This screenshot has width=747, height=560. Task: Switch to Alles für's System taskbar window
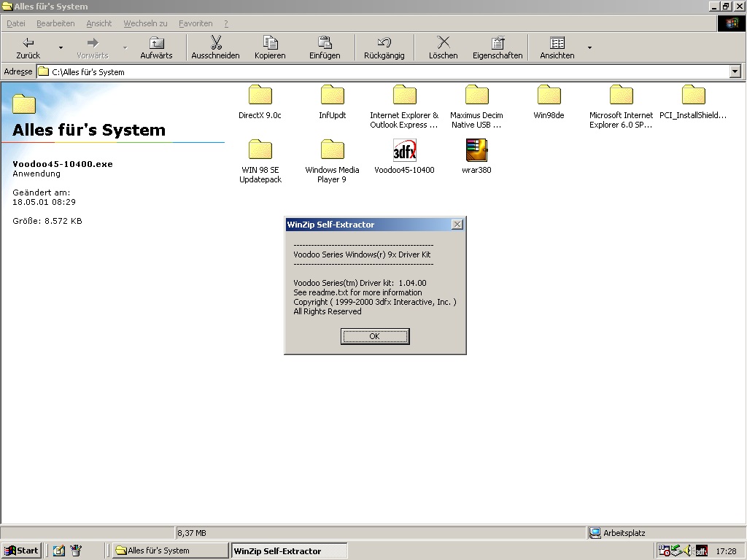pos(170,551)
